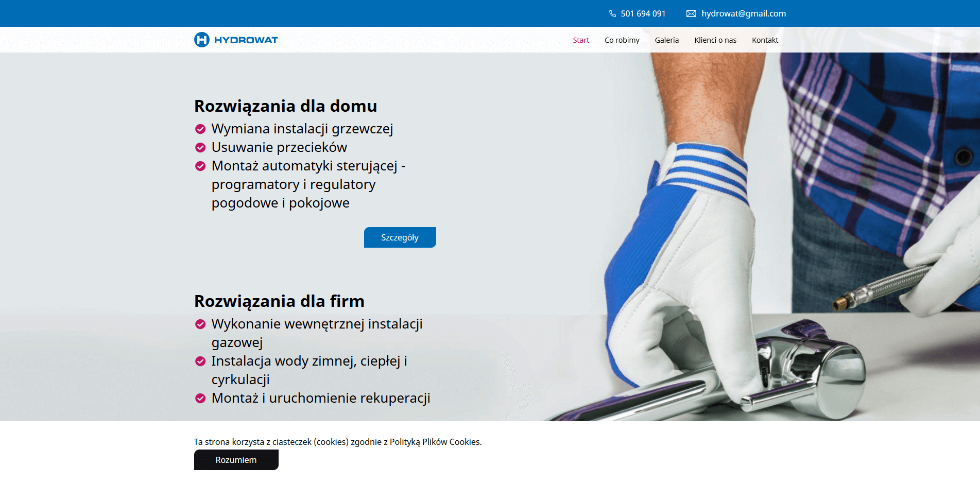
Task: Click checkmark icon beside Montaż i uruchomienie rekuperacji
Action: 200,399
